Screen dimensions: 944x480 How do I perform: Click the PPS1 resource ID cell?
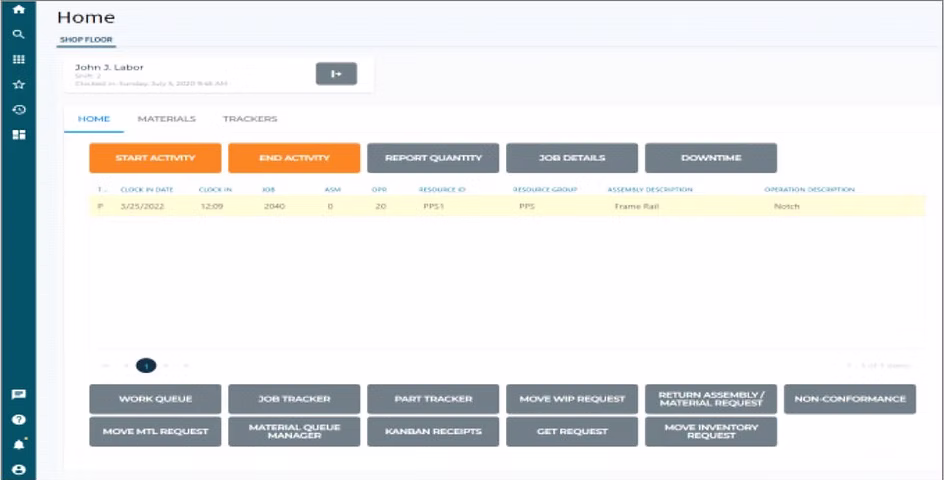[x=435, y=207]
